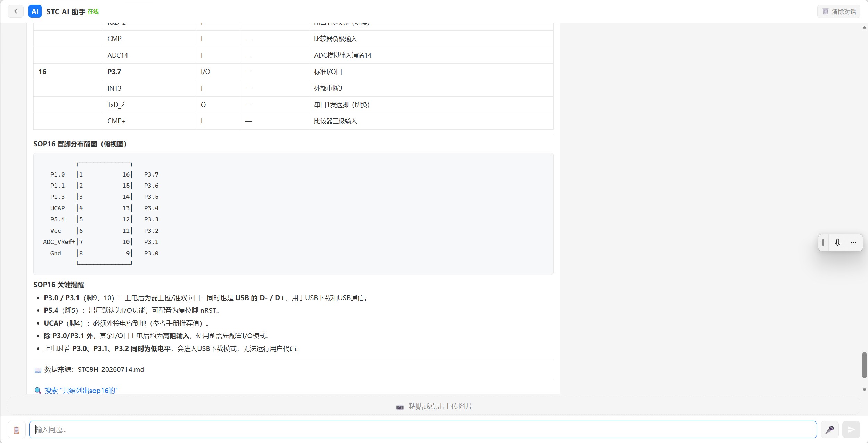Click UCAP label in pin diagram
Image resolution: width=868 pixels, height=443 pixels.
[x=57, y=208]
